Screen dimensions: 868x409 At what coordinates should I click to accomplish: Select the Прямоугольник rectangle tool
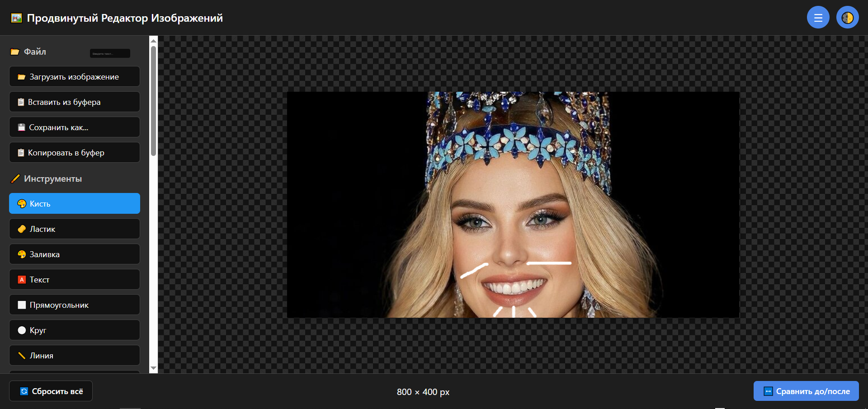pyautogui.click(x=75, y=305)
